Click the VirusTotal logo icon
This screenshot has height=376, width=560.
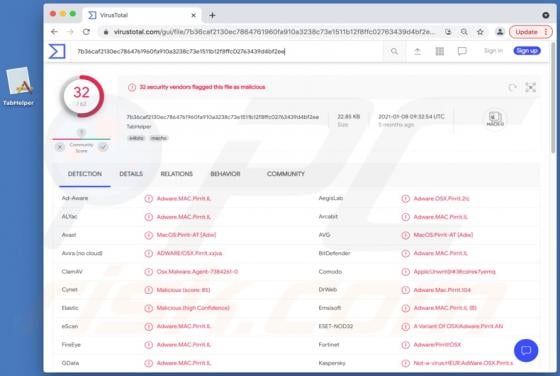point(57,51)
